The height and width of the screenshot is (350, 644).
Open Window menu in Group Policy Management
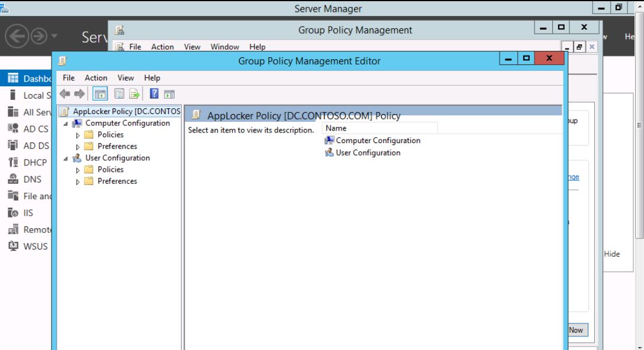(225, 47)
